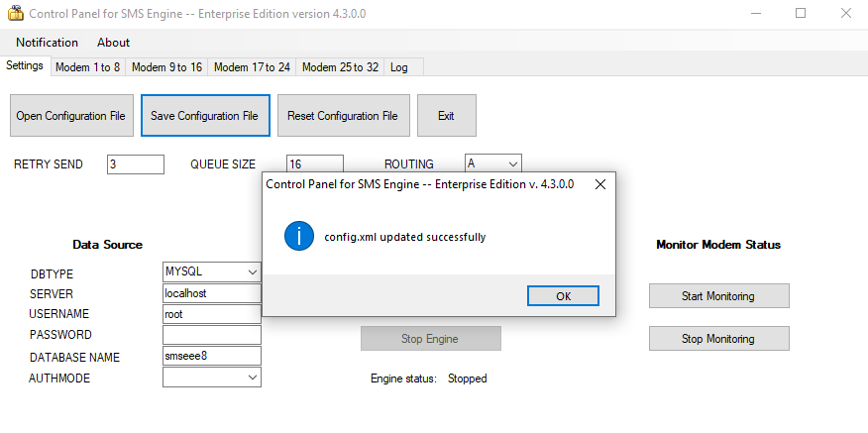Viewport: 868px width, 433px height.
Task: Click the RETRY SEND input field
Action: (135, 164)
